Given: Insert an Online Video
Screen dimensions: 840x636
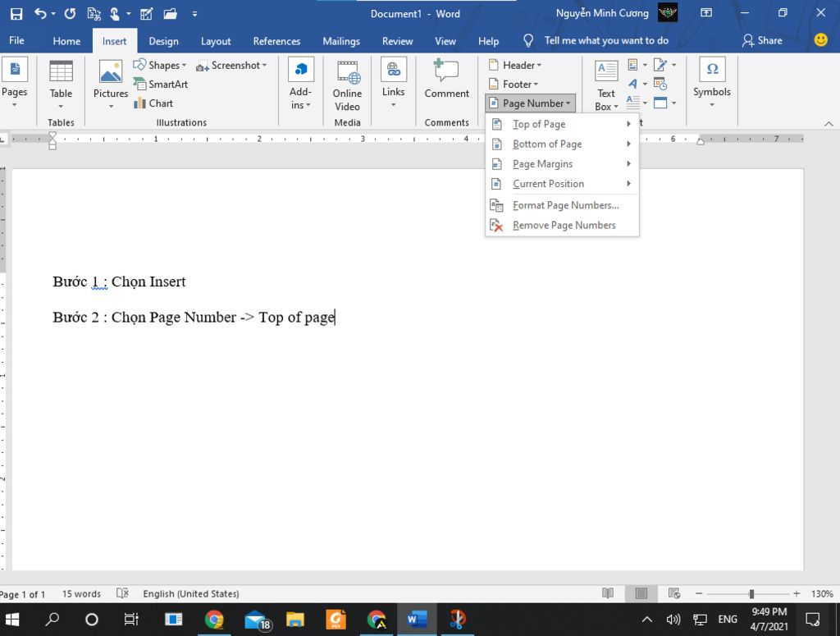Looking at the screenshot, I should tap(347, 85).
